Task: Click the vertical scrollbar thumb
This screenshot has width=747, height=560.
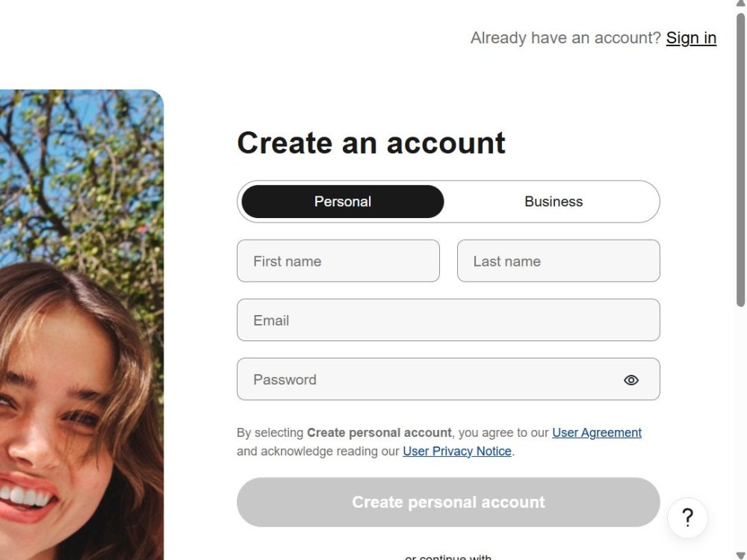Action: point(741,160)
